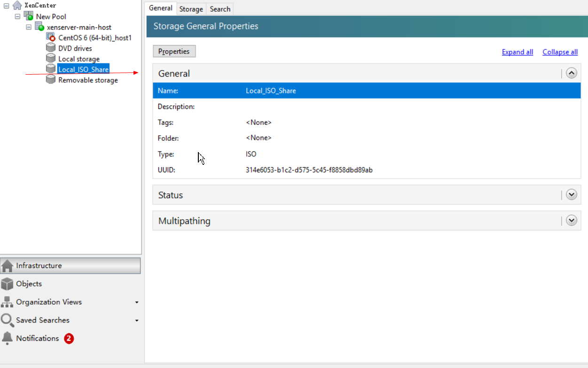Click the Expand all link

coord(517,52)
